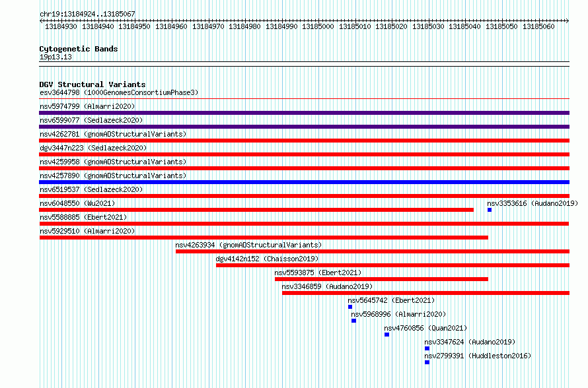Click the small blue nsv3353616 marker
588x388 pixels.
tap(490, 210)
